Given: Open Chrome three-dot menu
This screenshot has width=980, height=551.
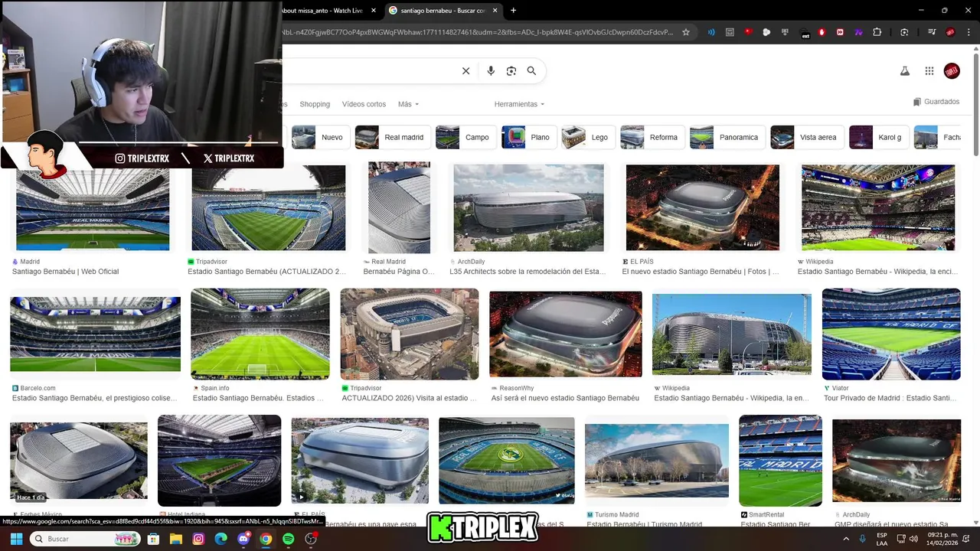Looking at the screenshot, I should point(969,32).
